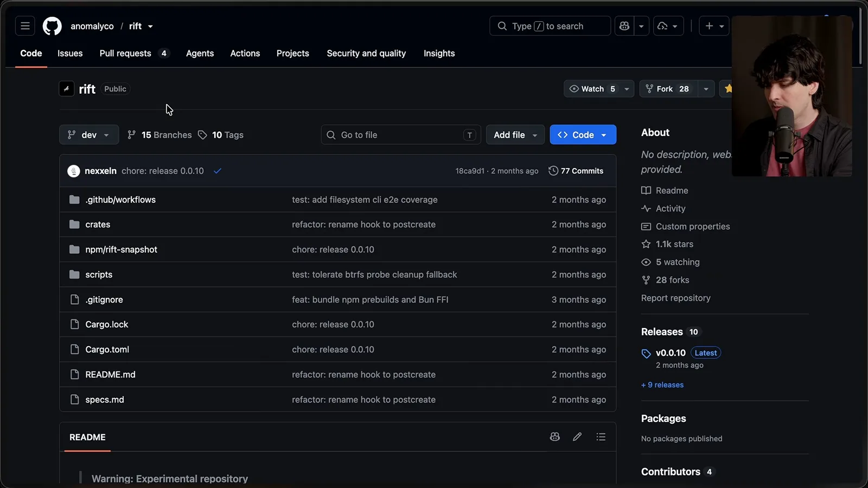Screen dimensions: 868x488
Task: Open README outline list icon
Action: pyautogui.click(x=601, y=437)
